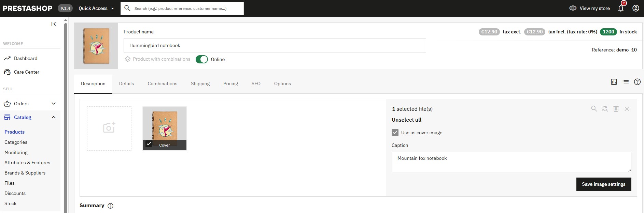Switch to the Pricing tab
Viewport: 644px width, 213px height.
click(231, 83)
